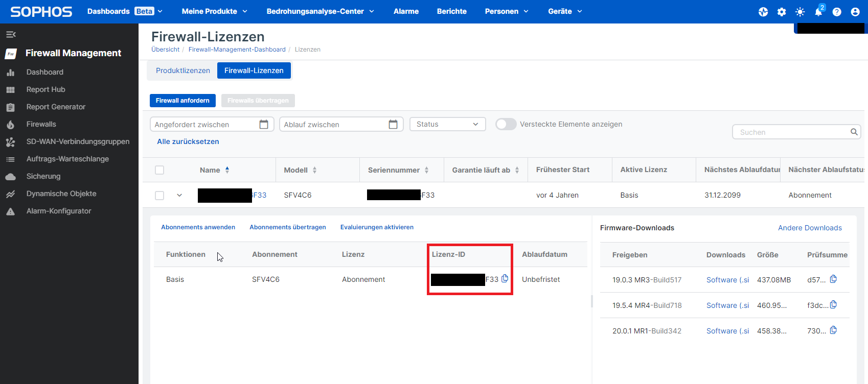Image resolution: width=868 pixels, height=384 pixels.
Task: Click the 31.12.2099 expiry date cell
Action: tap(723, 195)
